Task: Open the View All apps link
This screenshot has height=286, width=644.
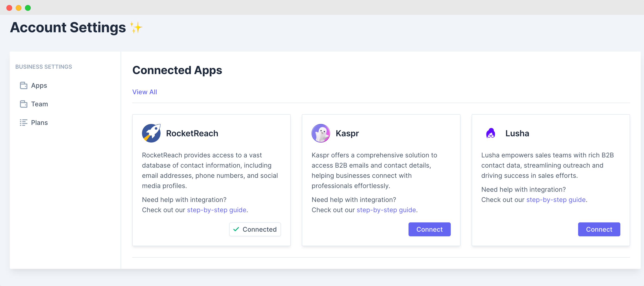Action: (x=145, y=92)
